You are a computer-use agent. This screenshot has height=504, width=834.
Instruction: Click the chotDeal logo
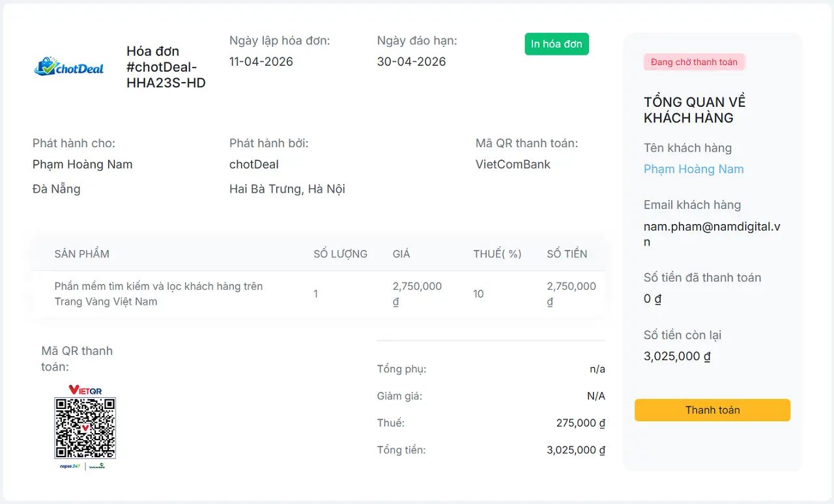pyautogui.click(x=68, y=66)
